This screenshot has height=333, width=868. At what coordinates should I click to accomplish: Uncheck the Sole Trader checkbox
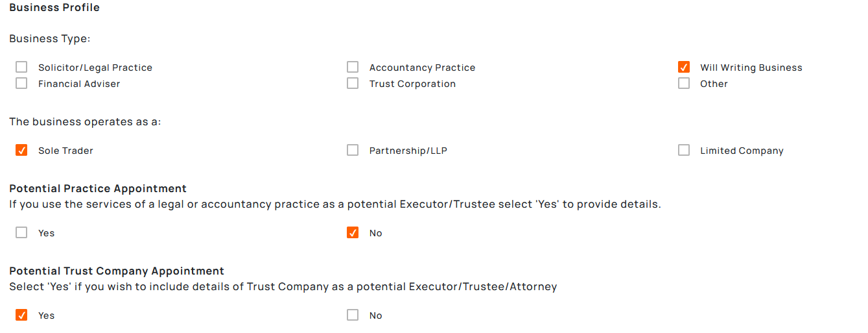[21, 150]
